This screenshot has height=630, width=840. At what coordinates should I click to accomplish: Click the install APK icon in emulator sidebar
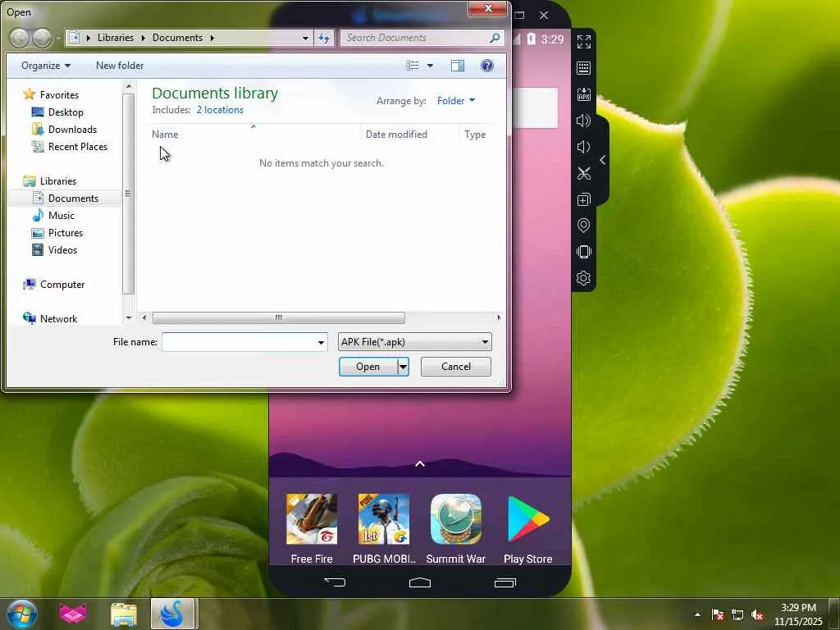click(x=583, y=95)
